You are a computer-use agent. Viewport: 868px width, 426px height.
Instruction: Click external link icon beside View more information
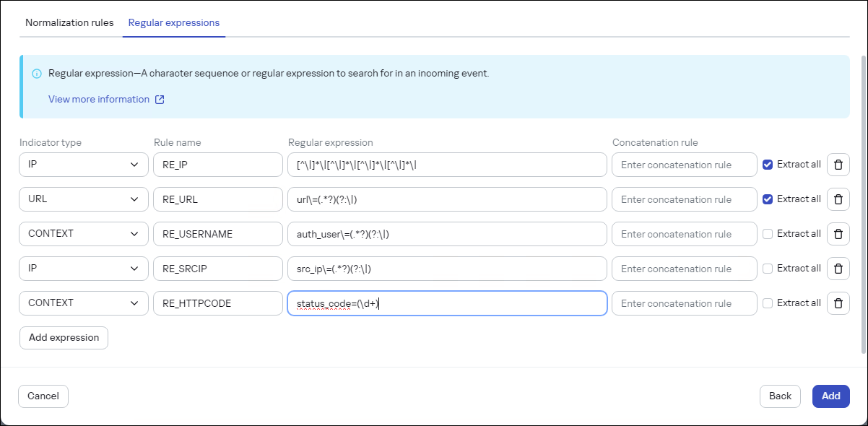pyautogui.click(x=160, y=100)
